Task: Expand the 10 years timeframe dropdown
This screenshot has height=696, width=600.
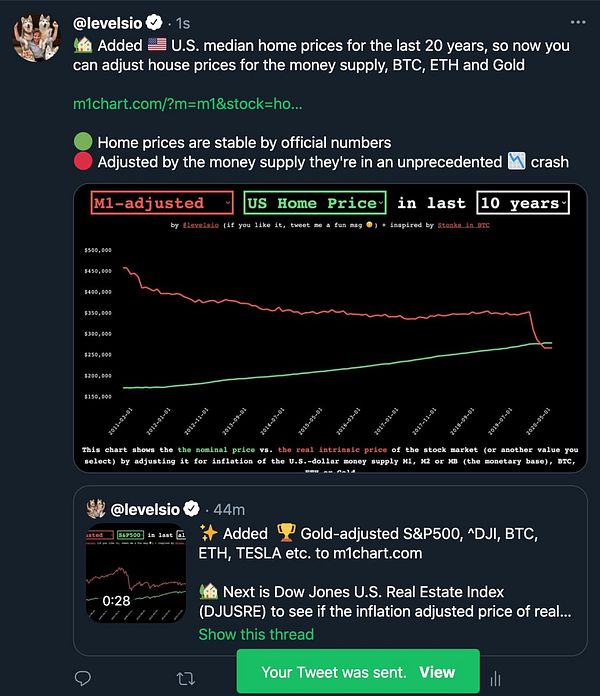Action: (523, 203)
